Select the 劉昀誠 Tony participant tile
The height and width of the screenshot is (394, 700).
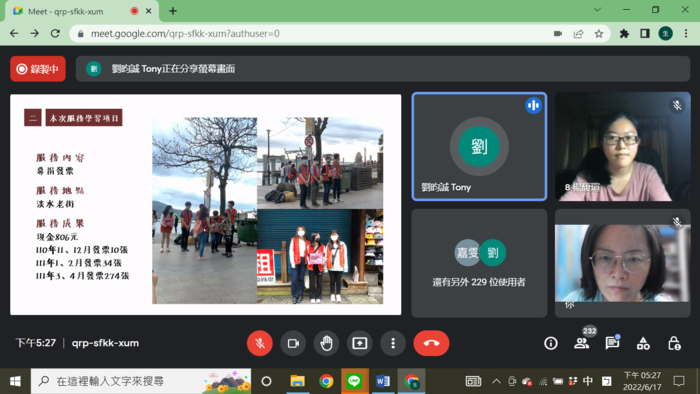479,146
